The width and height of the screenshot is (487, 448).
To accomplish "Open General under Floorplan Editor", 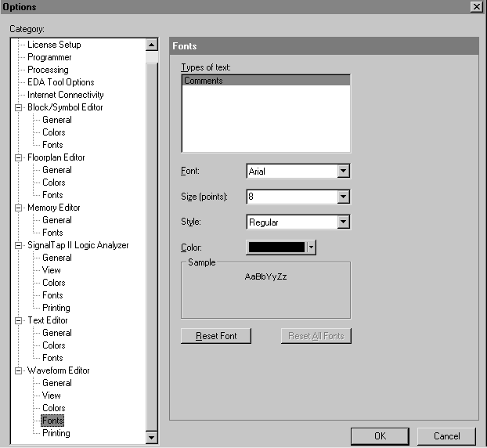I will (x=57, y=170).
